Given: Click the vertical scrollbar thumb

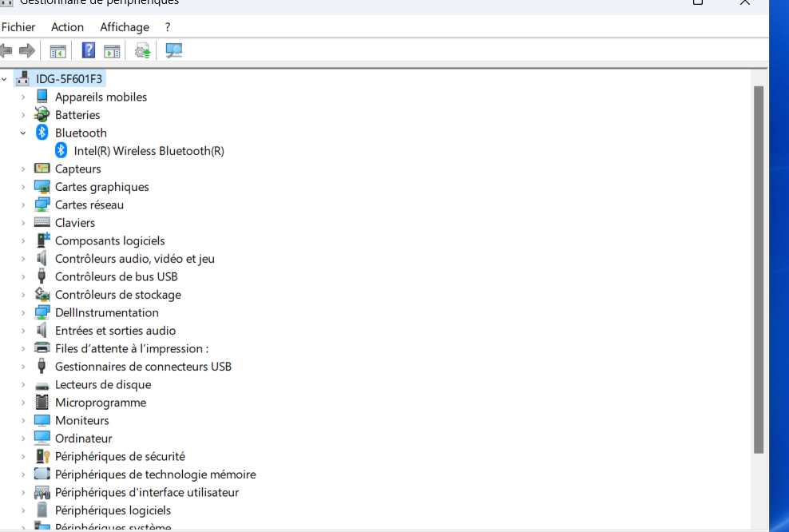Looking at the screenshot, I should click(759, 270).
